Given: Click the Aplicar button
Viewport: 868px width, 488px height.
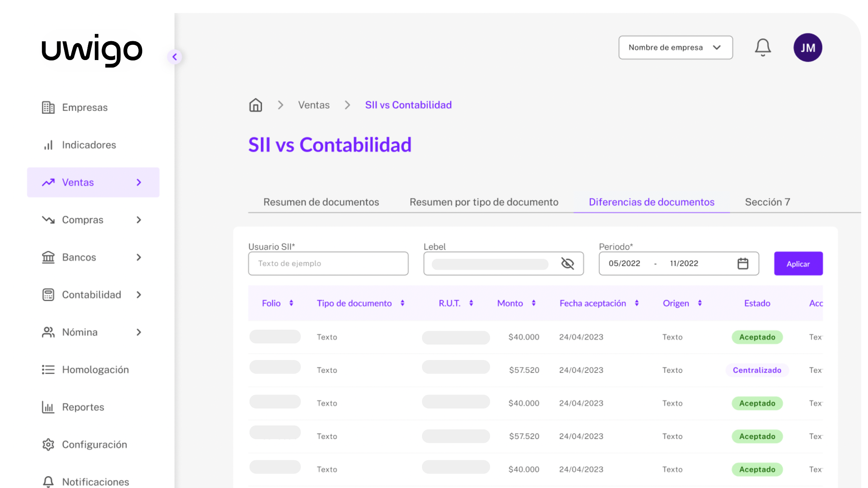Looking at the screenshot, I should 798,264.
